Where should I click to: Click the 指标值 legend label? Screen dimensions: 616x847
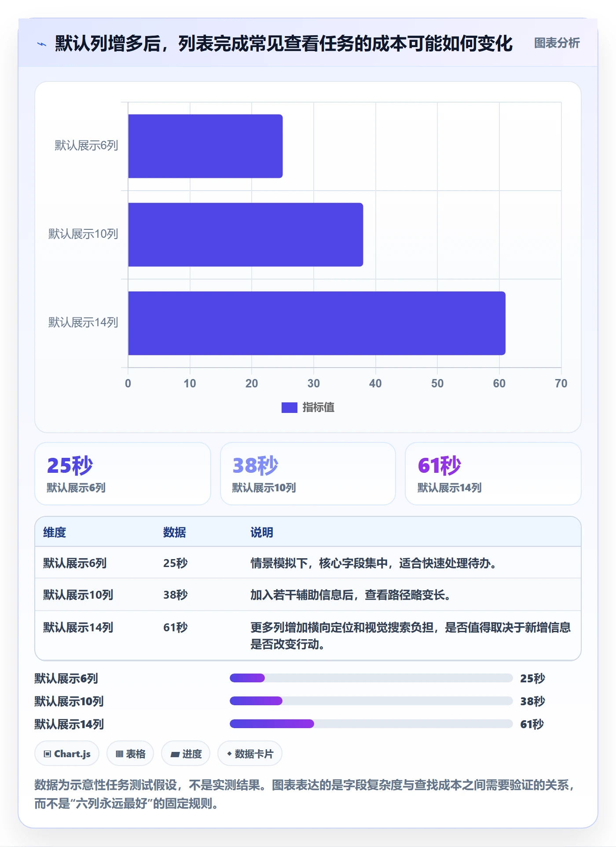point(319,408)
